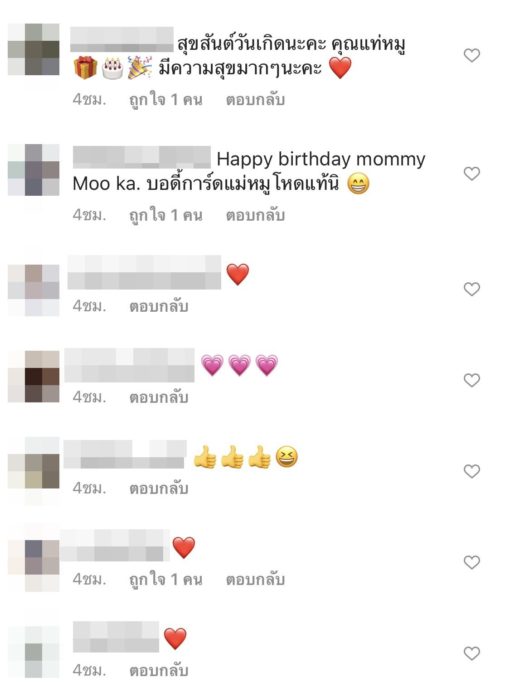
Task: Tap ตอบกลับ under the bottom red heart comment
Action: (x=159, y=670)
